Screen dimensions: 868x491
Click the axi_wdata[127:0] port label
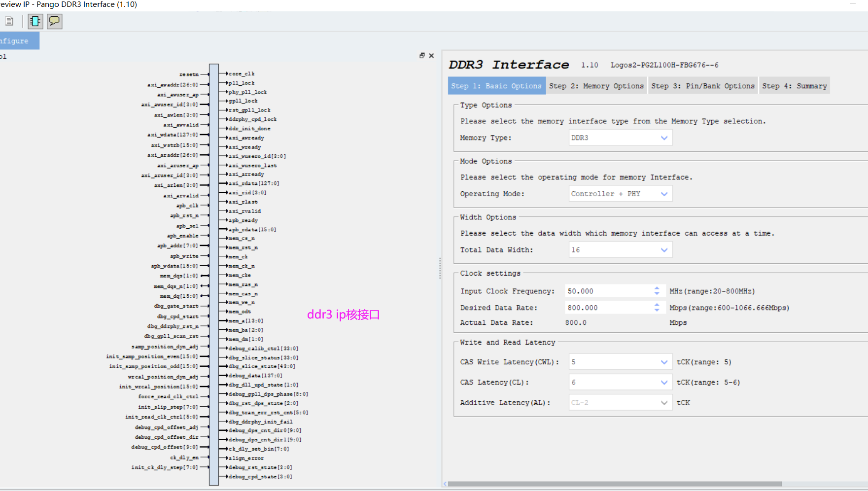tap(173, 135)
